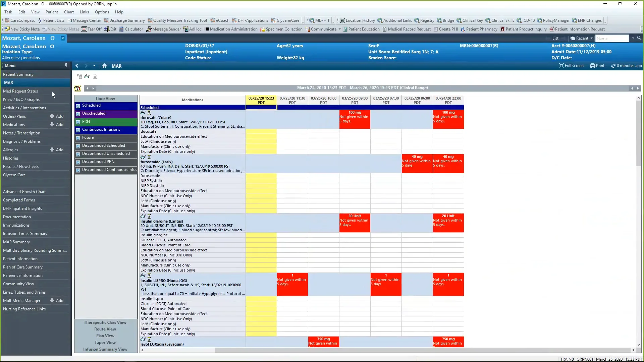Viewport: 644px width, 362px height.
Task: Uncheck Discontinued Scheduled in Time View
Action: point(78,146)
